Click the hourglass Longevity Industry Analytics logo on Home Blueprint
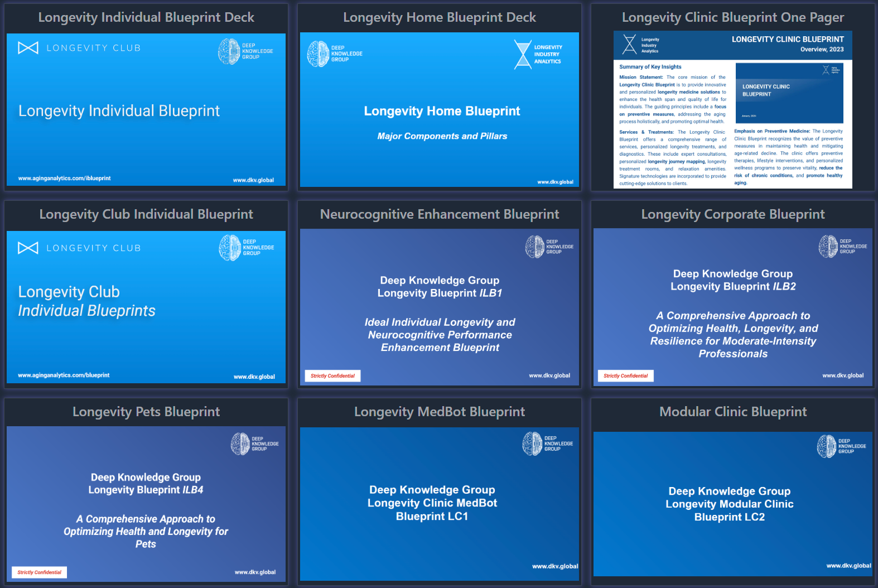 point(523,55)
